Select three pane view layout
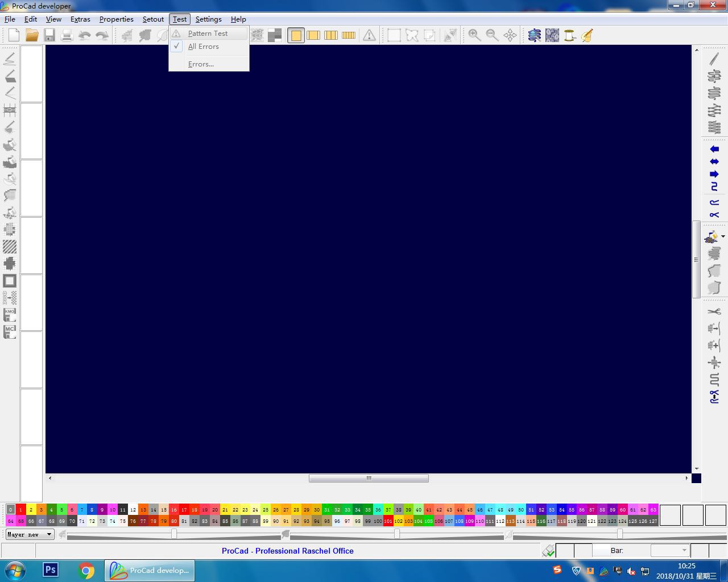Viewport: 728px width, 582px height. coord(331,35)
